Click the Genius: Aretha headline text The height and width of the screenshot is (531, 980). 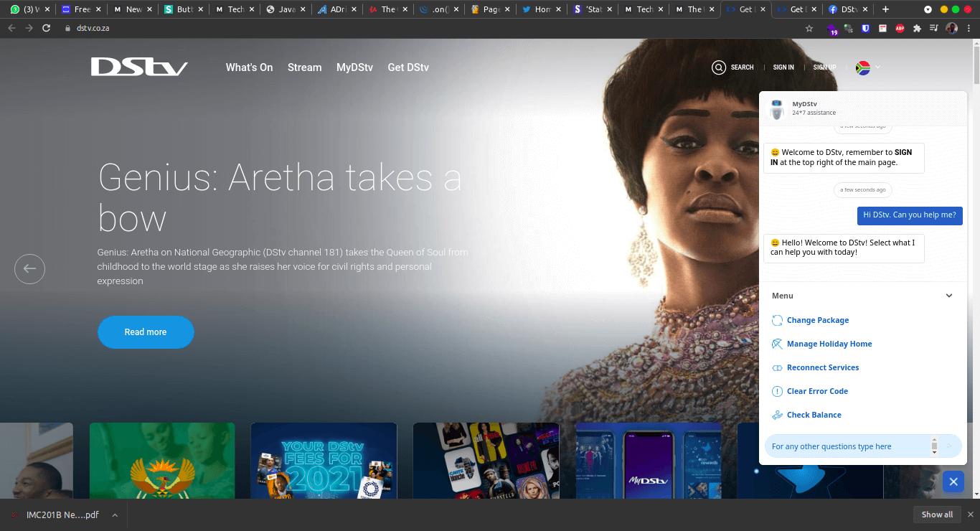(x=280, y=197)
